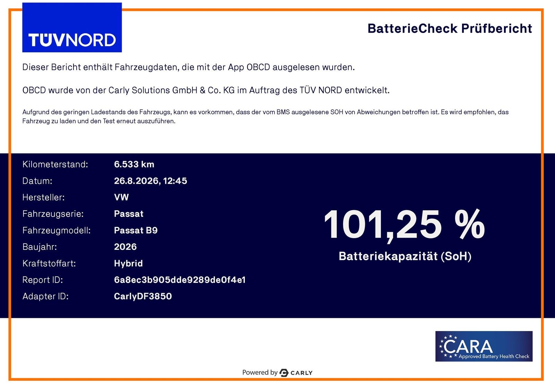Click the TÜV NORD logo
This screenshot has height=392, width=555.
(72, 27)
